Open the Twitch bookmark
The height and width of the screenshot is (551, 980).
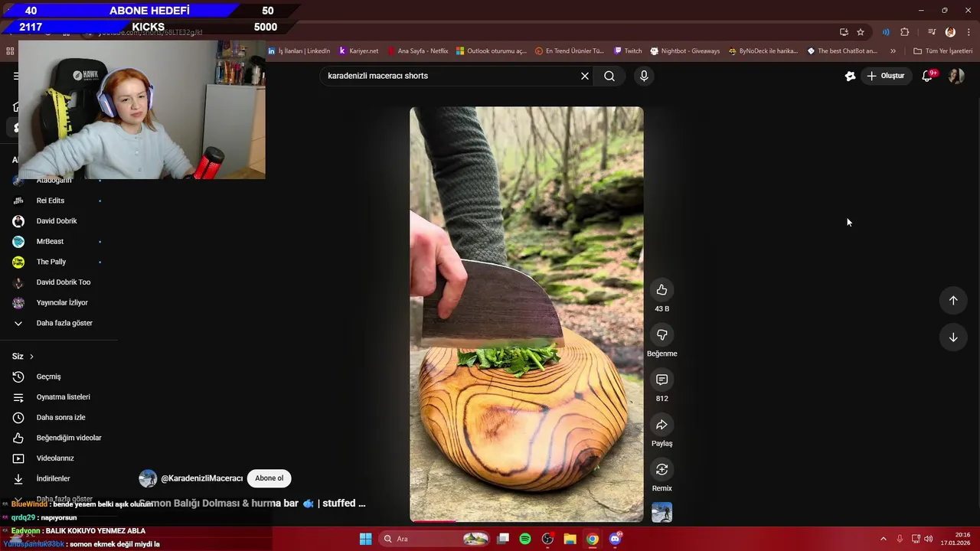pyautogui.click(x=628, y=51)
